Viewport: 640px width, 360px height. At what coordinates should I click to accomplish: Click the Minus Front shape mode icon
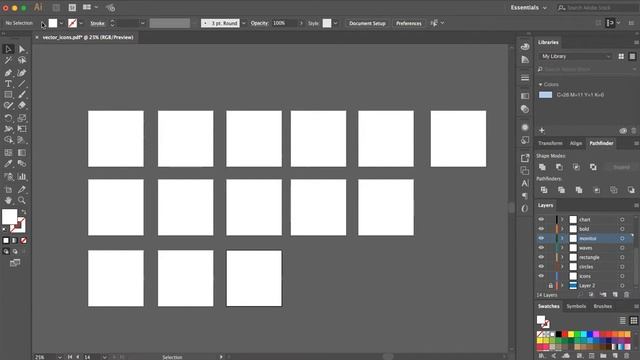[x=559, y=167]
